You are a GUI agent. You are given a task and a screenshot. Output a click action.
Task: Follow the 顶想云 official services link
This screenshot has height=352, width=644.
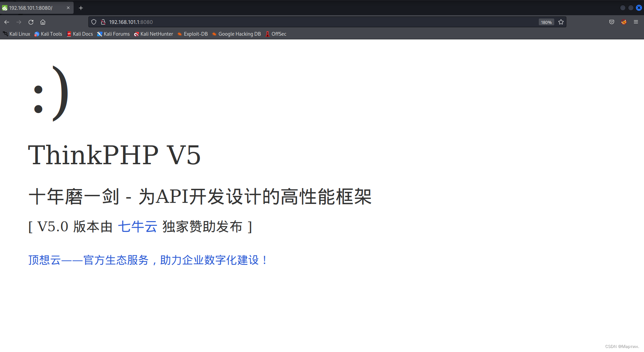[148, 260]
